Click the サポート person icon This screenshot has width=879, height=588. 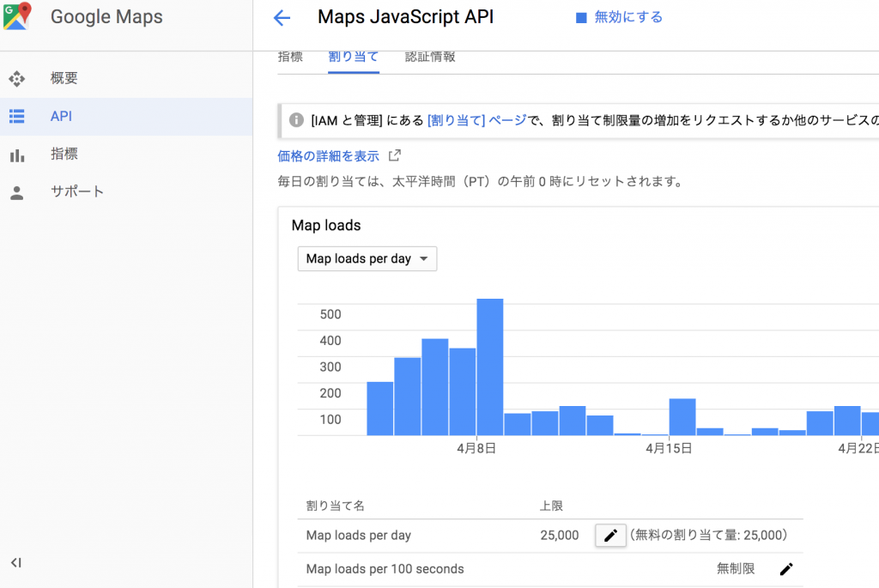17,193
